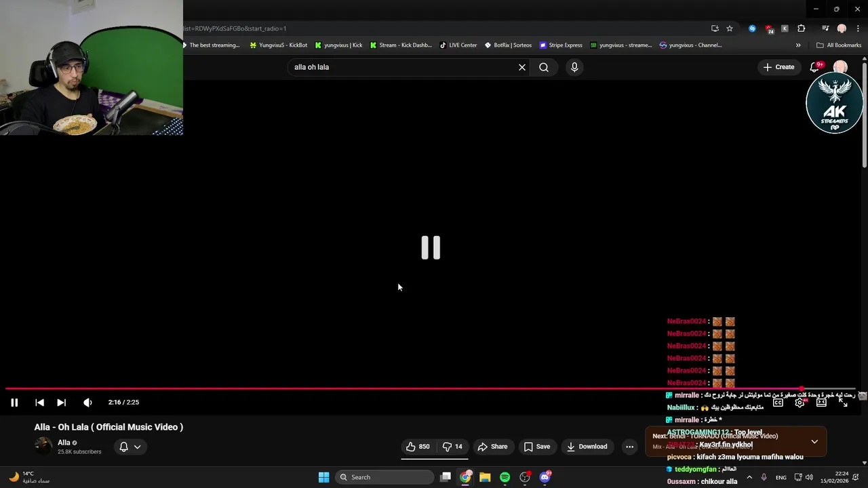Skip to the previous video in playlist
Viewport: 868px width, 488px height.
pyautogui.click(x=39, y=403)
